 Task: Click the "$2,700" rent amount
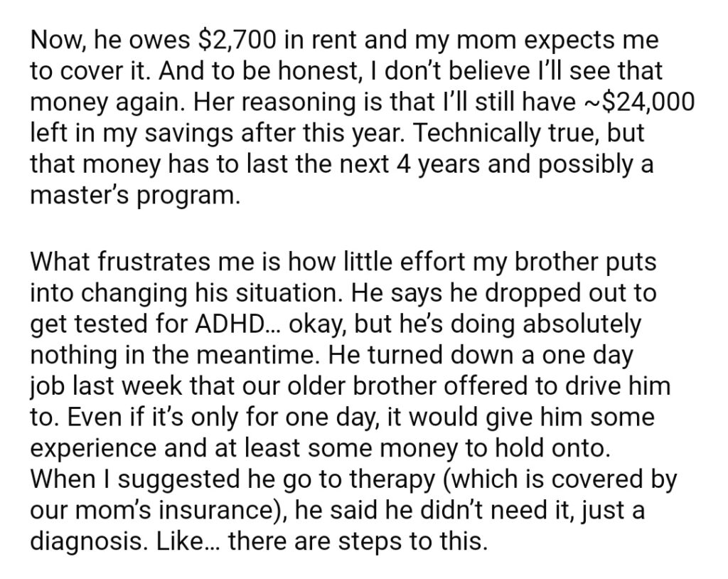232,41
